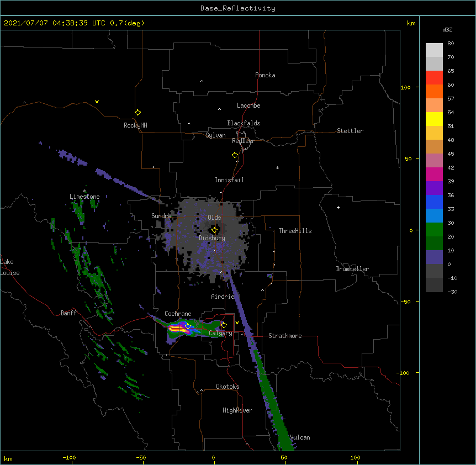Click the km unit label at bottom left

coord(8,458)
